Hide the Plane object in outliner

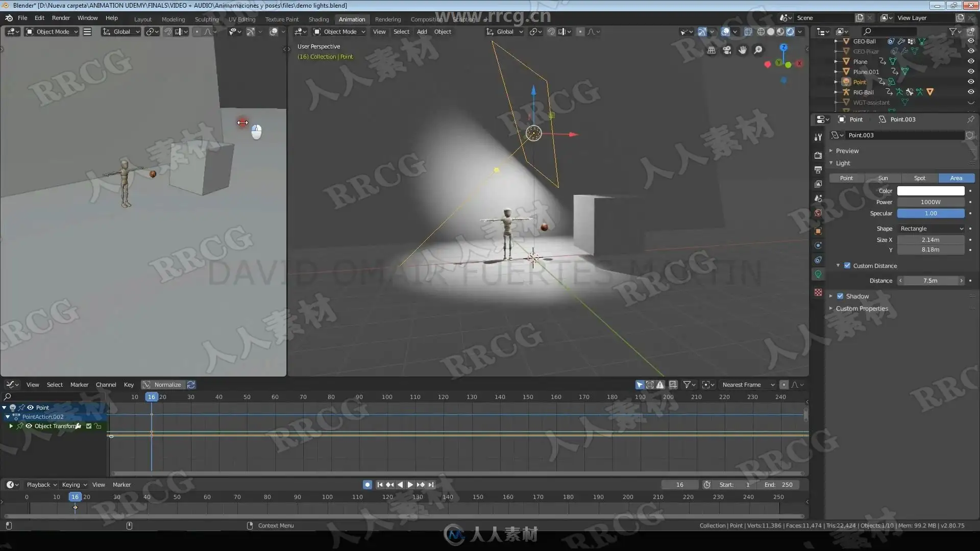971,62
